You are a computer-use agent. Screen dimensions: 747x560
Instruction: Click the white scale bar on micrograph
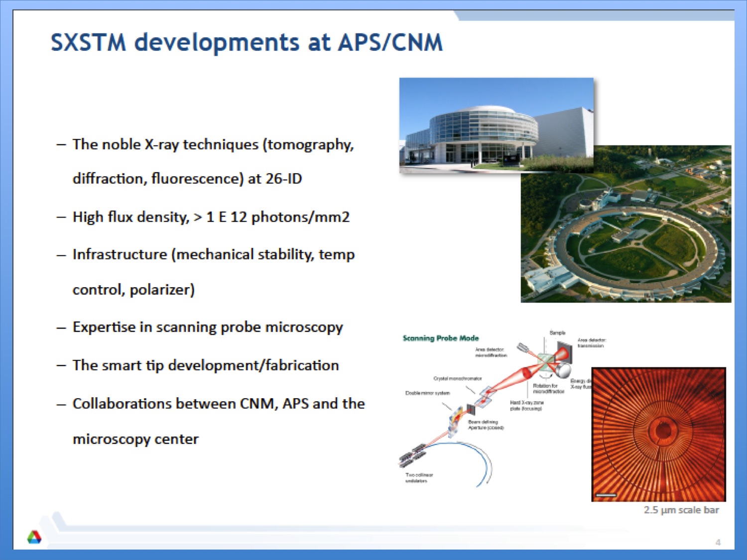click(606, 495)
